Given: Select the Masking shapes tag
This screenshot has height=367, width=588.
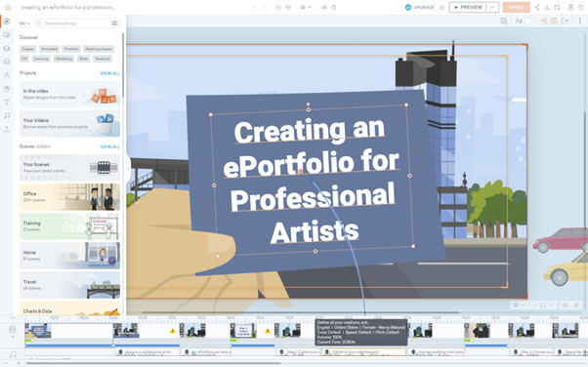Looking at the screenshot, I should (x=99, y=49).
